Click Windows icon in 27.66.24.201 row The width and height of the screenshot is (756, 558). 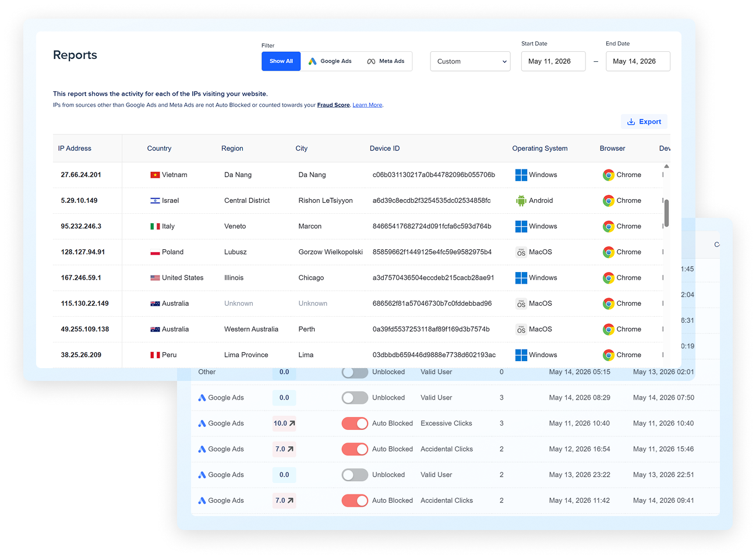521,175
